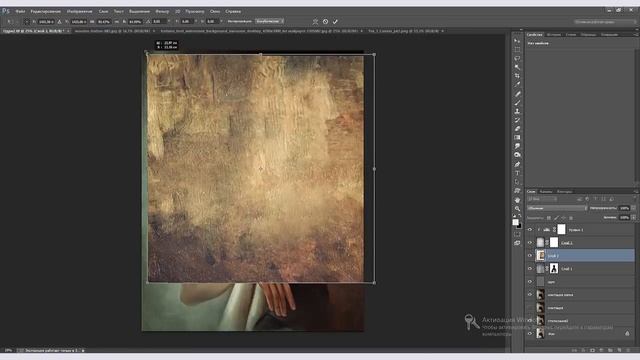Select the white mask thumbnail of top layer
This screenshot has width=640, height=360.
point(562,230)
